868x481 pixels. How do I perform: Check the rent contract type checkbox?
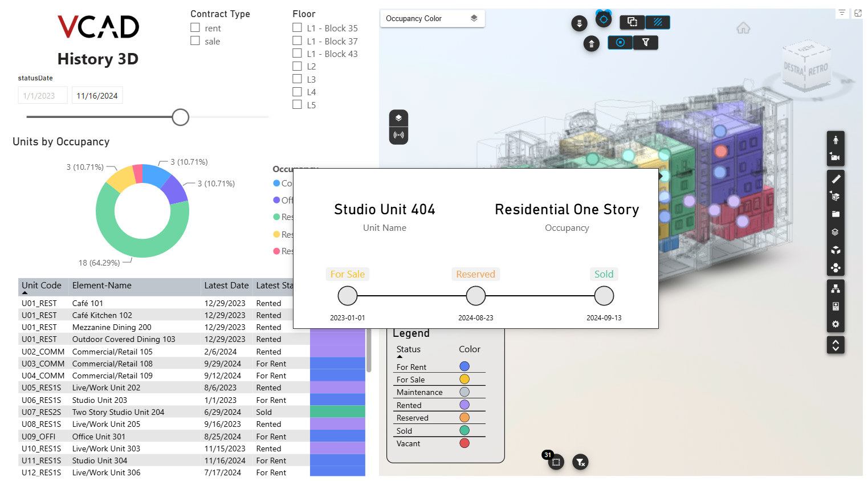[195, 27]
